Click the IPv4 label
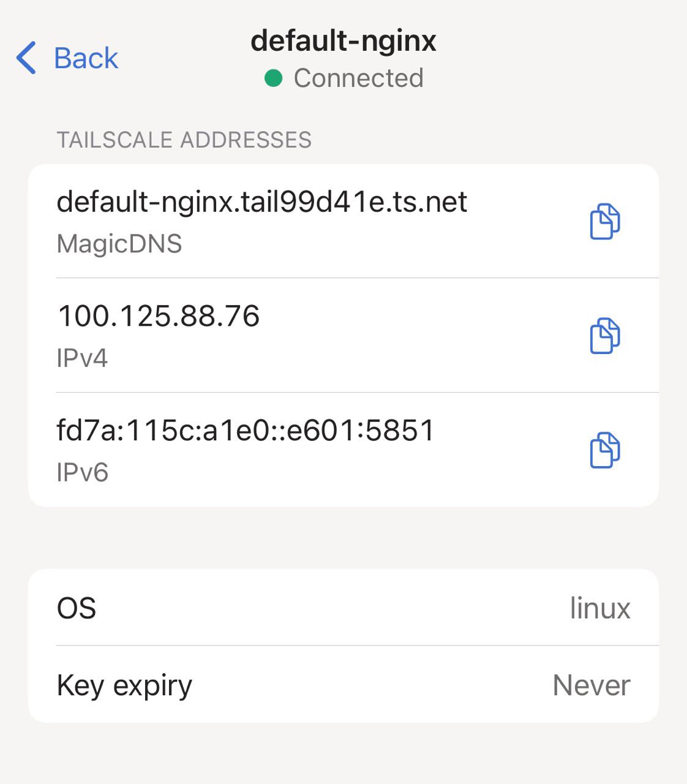This screenshot has width=687, height=784. pos(82,358)
